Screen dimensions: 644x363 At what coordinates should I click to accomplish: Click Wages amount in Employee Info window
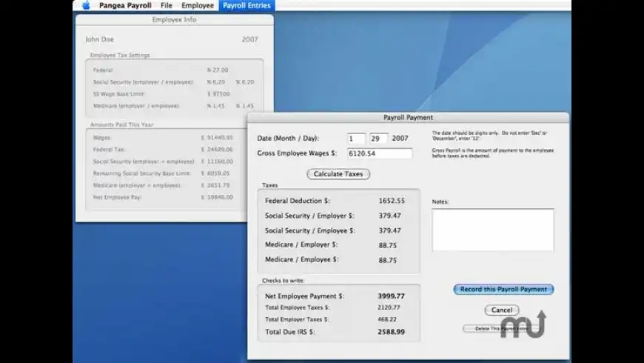(x=217, y=138)
